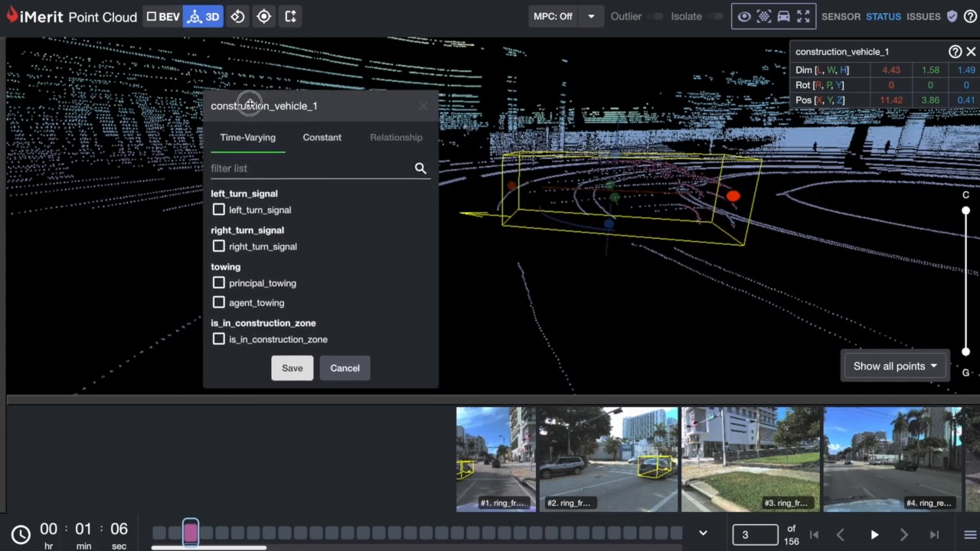Open the MPC: Off dropdown arrow
980x551 pixels.
point(591,16)
